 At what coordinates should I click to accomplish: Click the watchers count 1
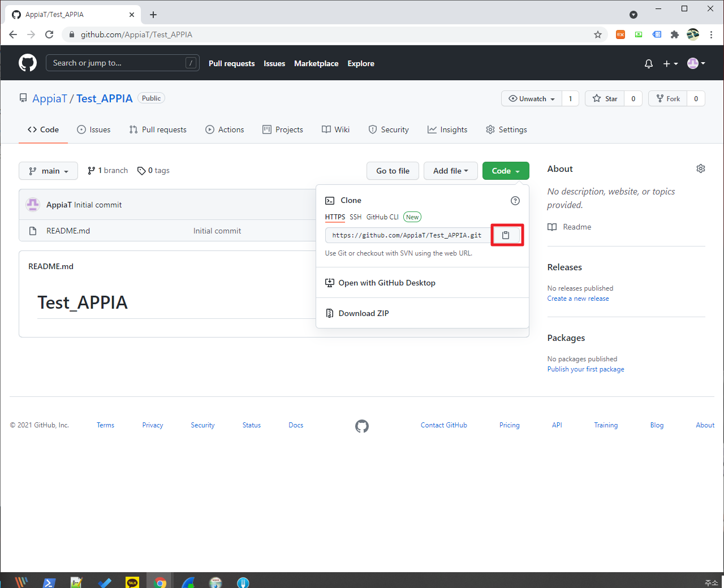pos(570,98)
